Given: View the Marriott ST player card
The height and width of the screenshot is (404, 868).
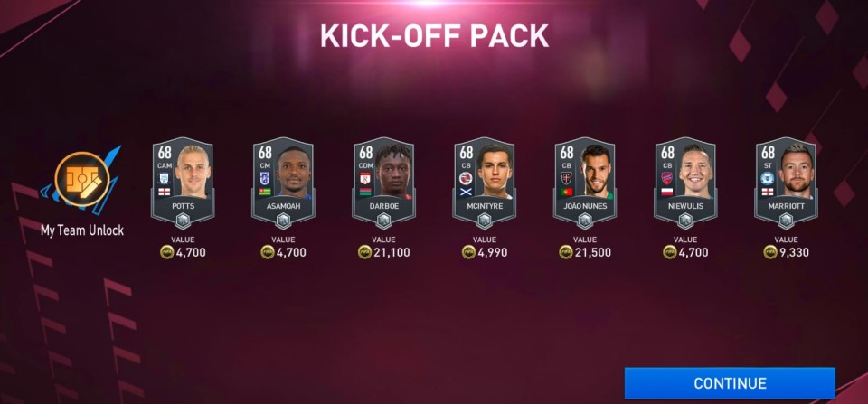Looking at the screenshot, I should point(786,183).
